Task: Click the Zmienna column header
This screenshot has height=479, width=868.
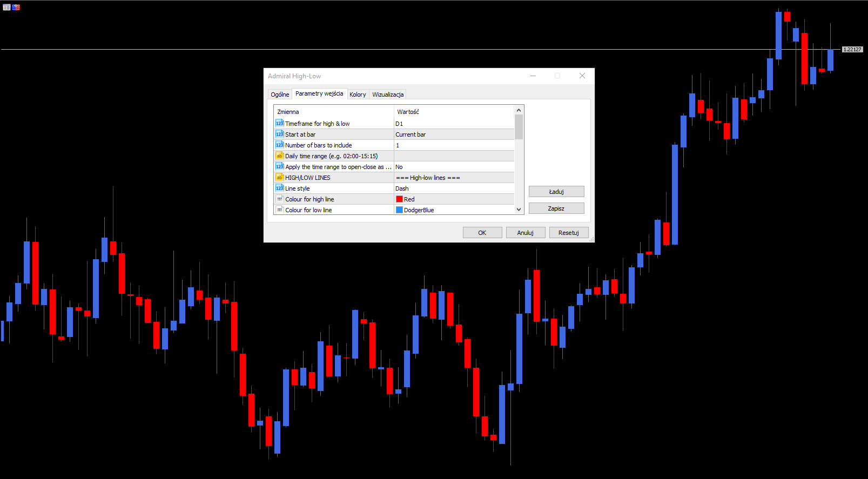Action: [x=334, y=112]
